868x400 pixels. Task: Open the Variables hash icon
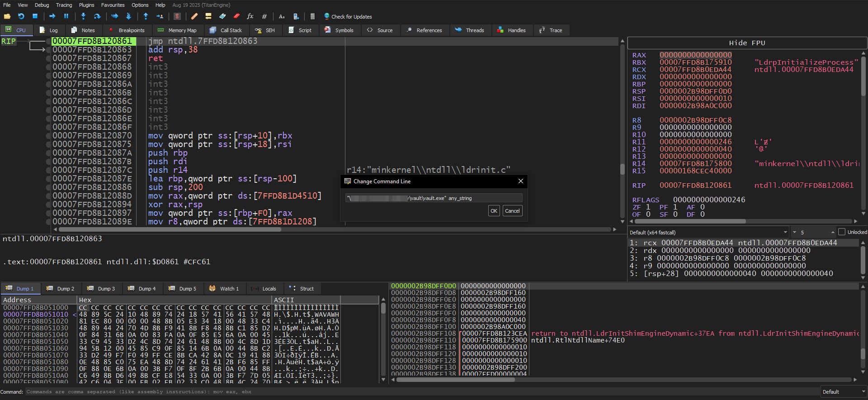[264, 16]
